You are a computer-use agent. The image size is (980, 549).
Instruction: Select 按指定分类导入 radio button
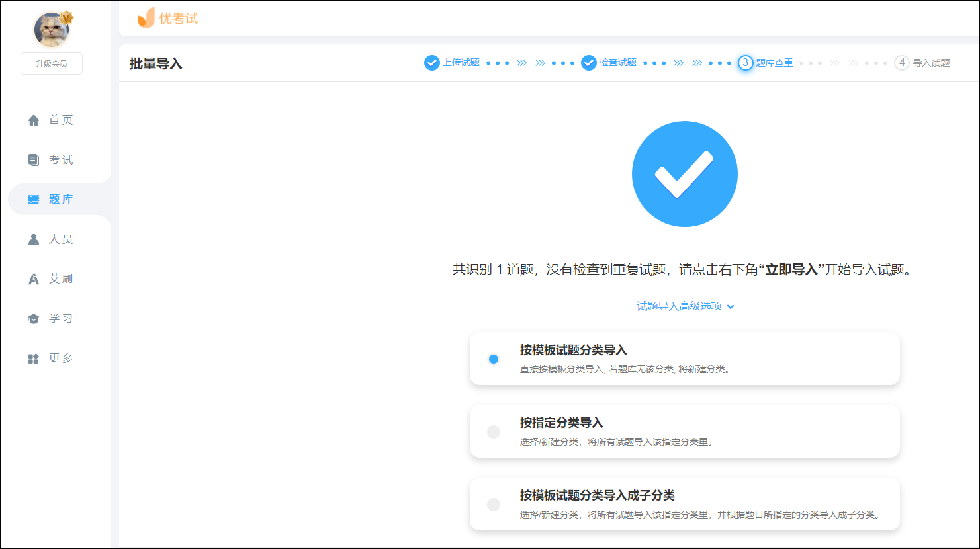tap(494, 432)
